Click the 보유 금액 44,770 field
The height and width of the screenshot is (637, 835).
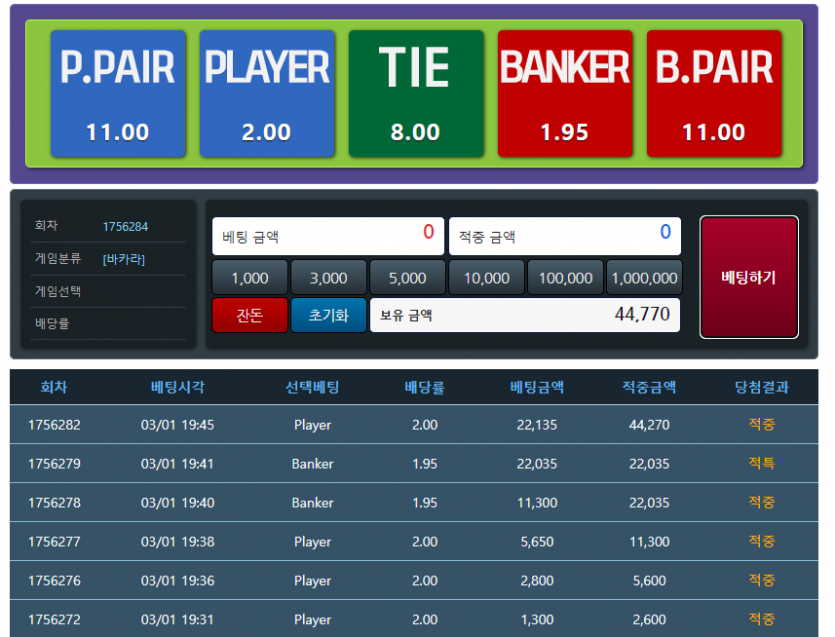click(525, 315)
